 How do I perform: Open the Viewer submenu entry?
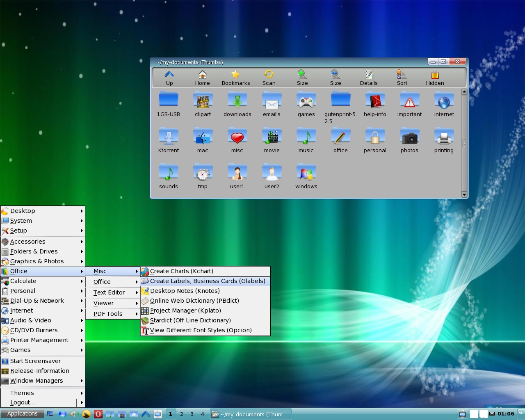[x=113, y=303]
